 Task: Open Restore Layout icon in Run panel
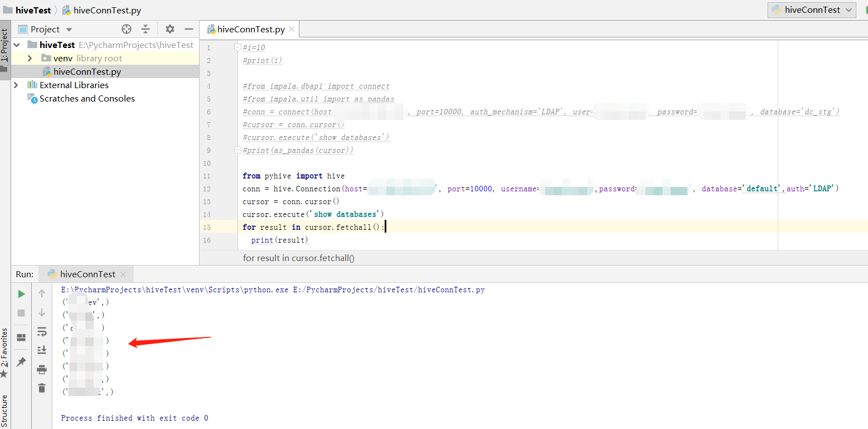pos(21,336)
